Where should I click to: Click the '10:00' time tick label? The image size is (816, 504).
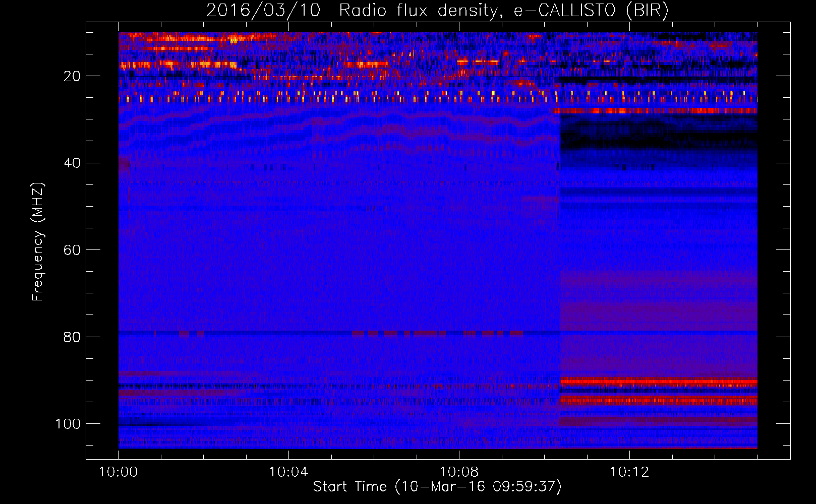pyautogui.click(x=118, y=472)
